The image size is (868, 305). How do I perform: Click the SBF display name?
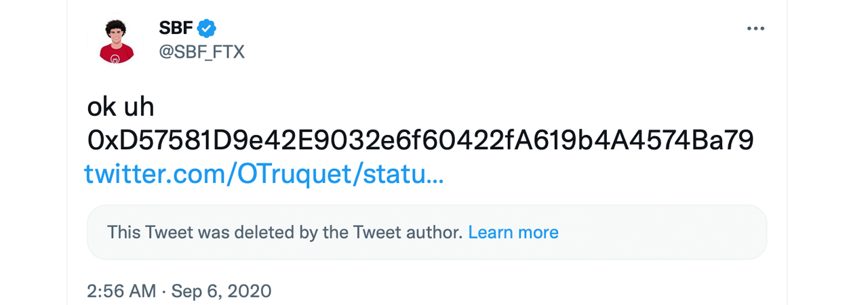pyautogui.click(x=176, y=28)
